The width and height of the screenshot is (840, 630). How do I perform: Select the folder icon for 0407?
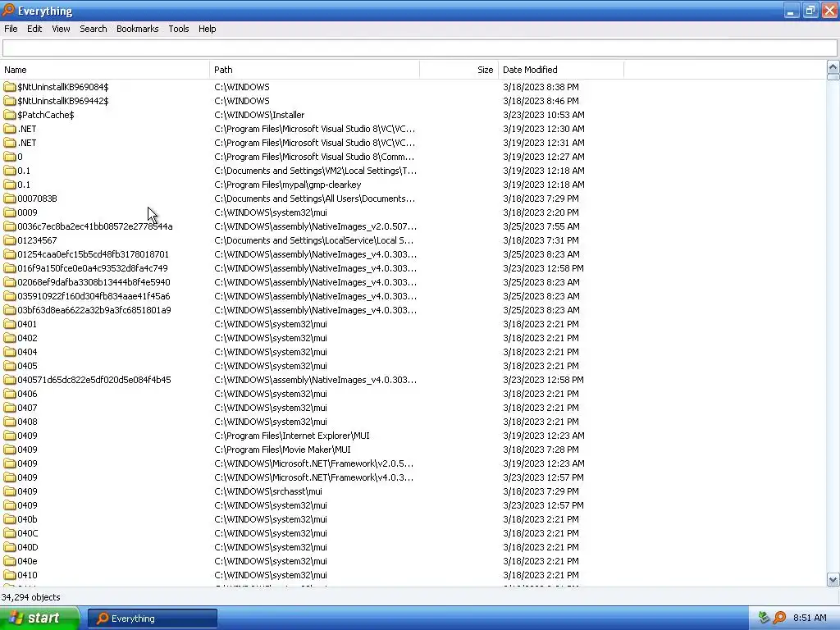click(10, 407)
